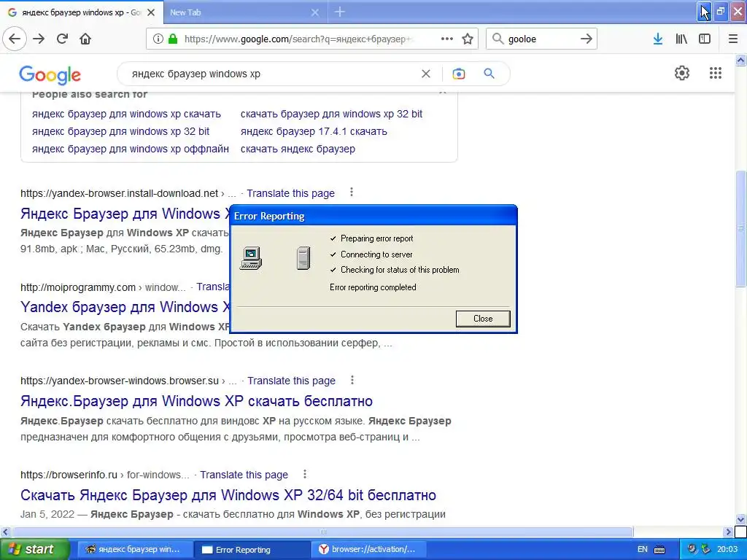Close the Error Reporting dialog
Screen dimensions: 747x560
pyautogui.click(x=483, y=319)
